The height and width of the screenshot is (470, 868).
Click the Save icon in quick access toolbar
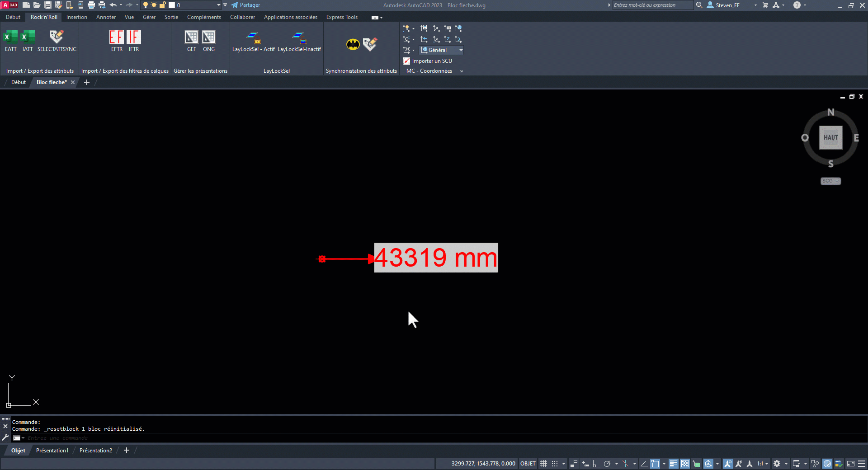point(47,5)
